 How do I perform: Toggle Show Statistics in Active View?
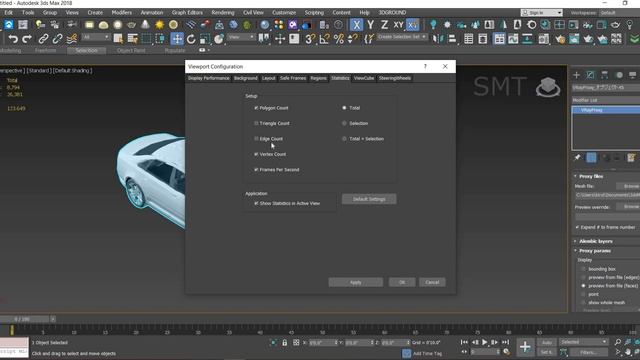(256, 203)
